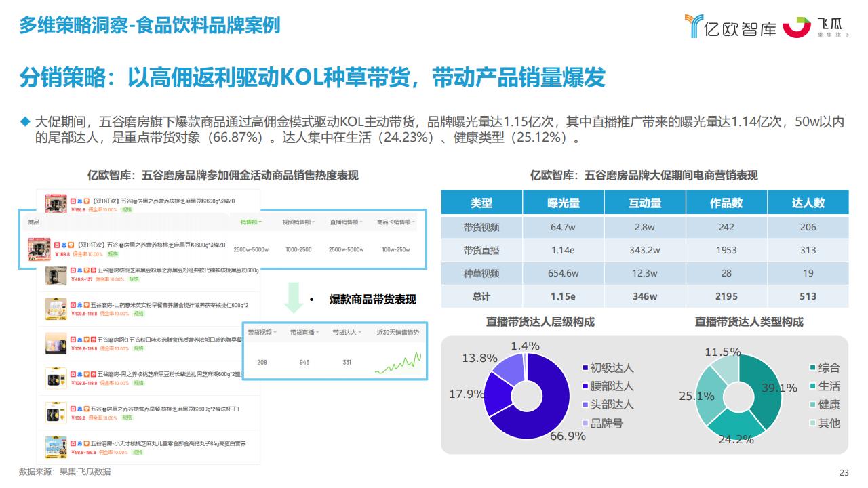Click 达人数 table header
This screenshot has height=488, width=868.
[808, 203]
